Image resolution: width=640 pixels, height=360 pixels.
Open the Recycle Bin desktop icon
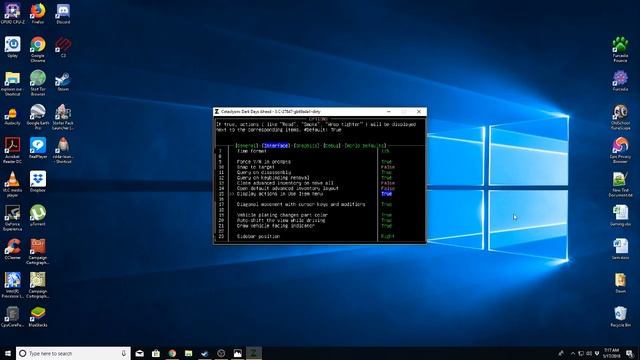pyautogui.click(x=620, y=317)
